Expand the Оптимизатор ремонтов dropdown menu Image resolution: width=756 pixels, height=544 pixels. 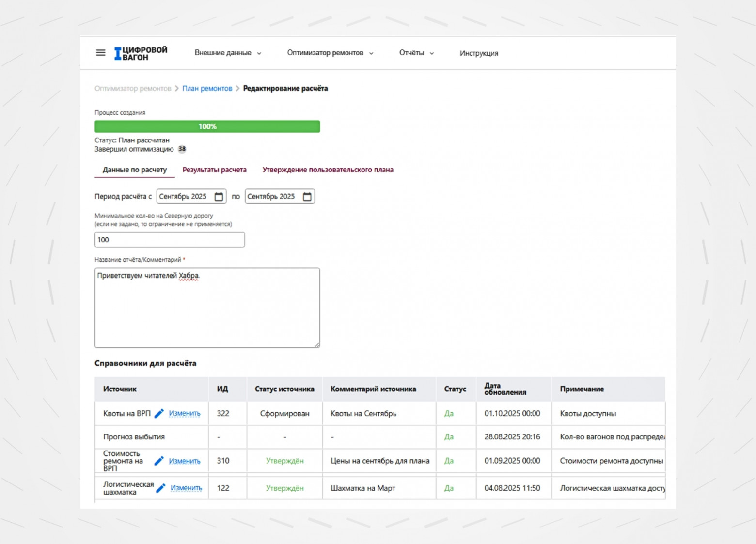coord(330,53)
